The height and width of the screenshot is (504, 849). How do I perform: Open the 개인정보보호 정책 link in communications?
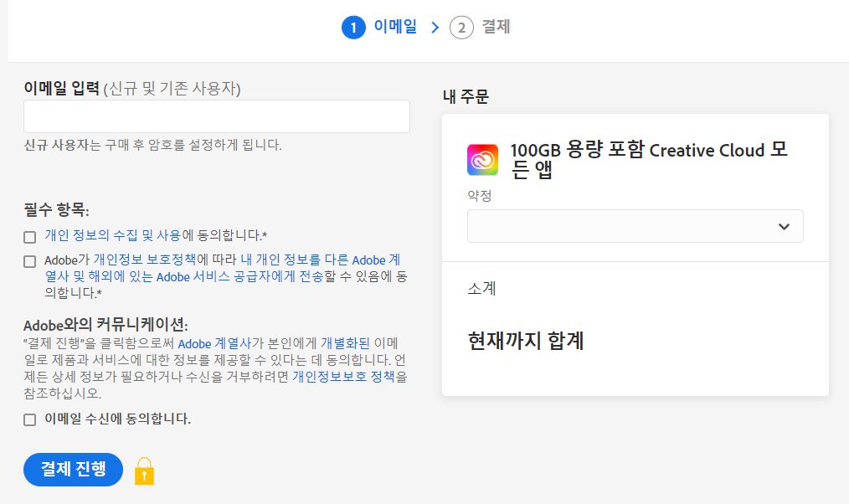[349, 377]
